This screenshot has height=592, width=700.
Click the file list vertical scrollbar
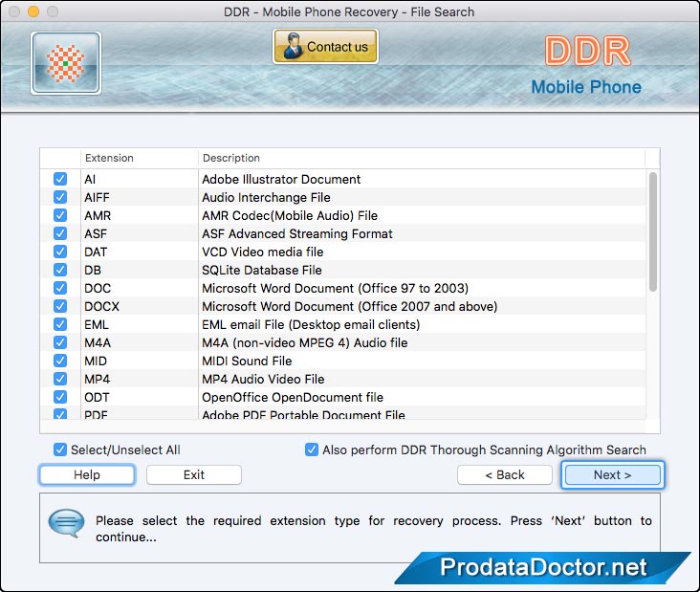click(653, 232)
